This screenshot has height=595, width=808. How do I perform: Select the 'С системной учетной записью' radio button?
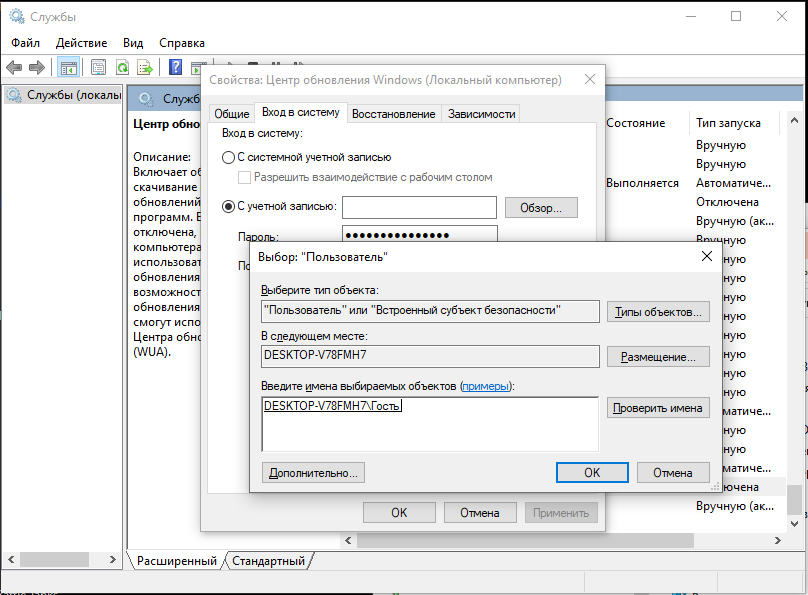coord(228,157)
